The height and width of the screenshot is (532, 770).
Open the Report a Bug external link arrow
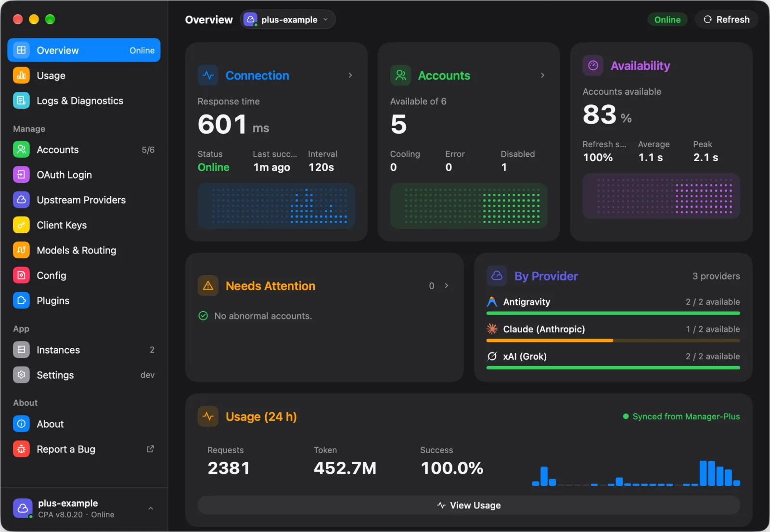click(150, 449)
